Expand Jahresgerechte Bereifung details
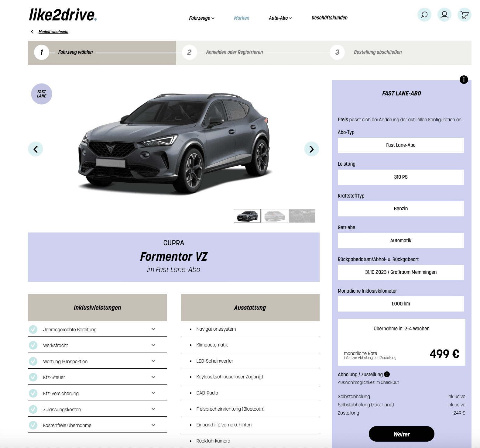This screenshot has width=480, height=448. click(x=153, y=329)
